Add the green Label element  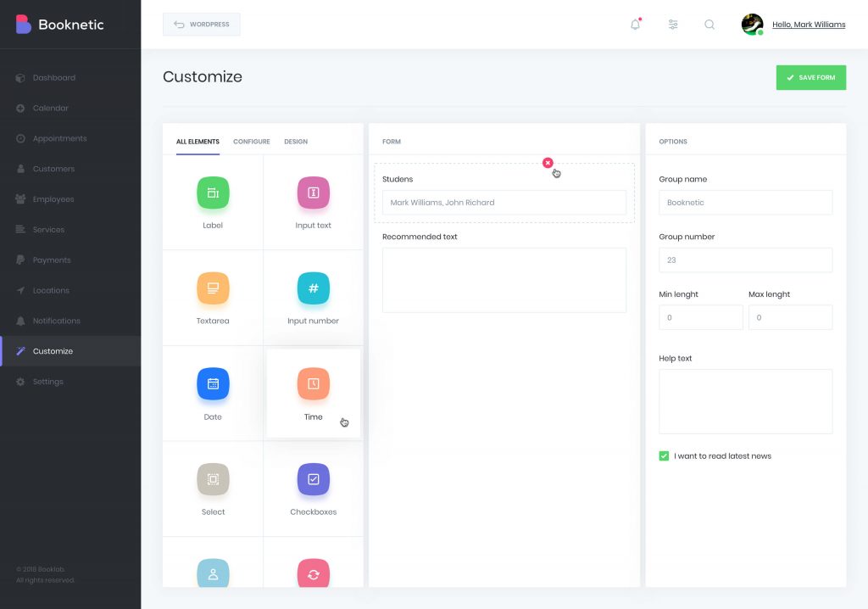click(213, 202)
